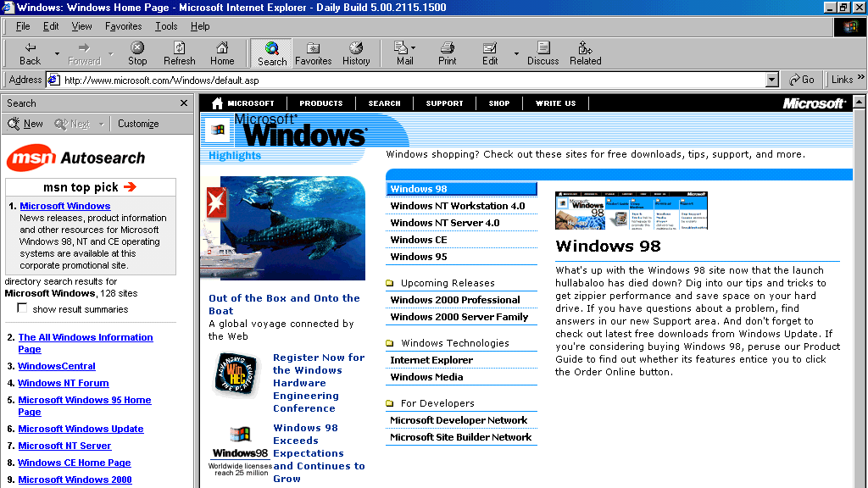The image size is (868, 488).
Task: Click the animated Windows logo throbber
Action: 850,26
